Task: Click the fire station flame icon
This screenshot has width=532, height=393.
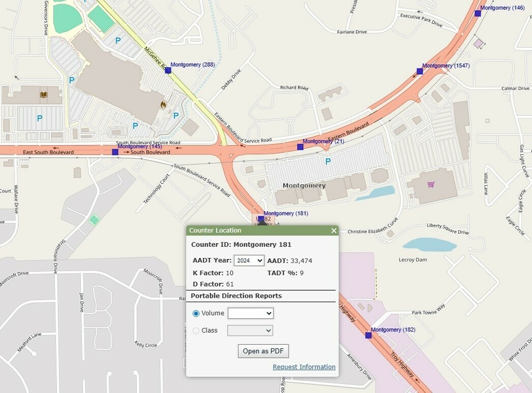Action: [x=163, y=104]
